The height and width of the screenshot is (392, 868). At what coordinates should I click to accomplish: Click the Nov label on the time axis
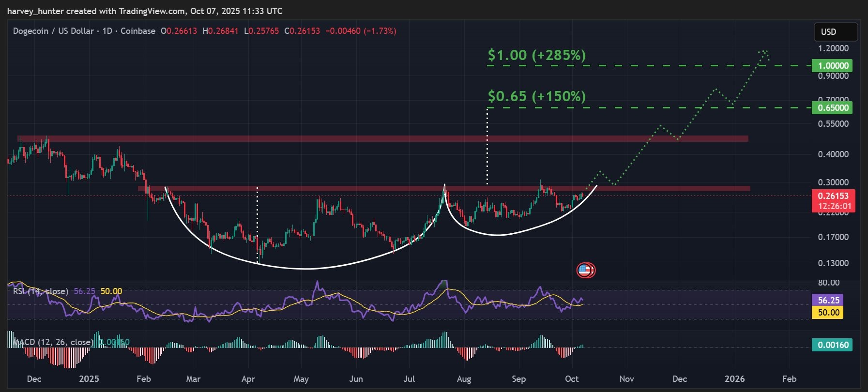[x=627, y=379]
